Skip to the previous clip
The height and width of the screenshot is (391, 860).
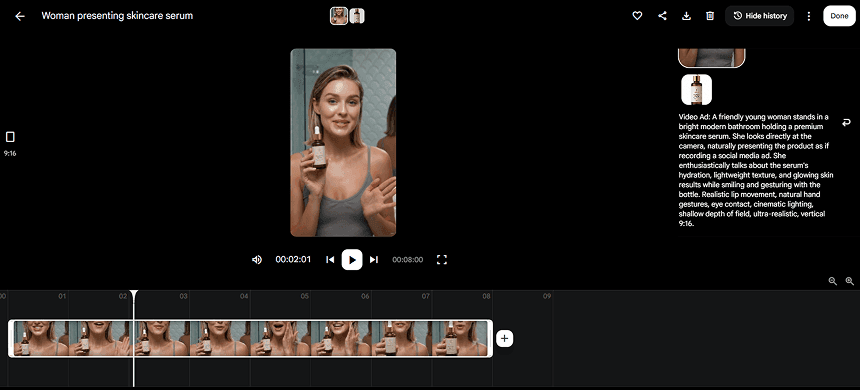330,259
